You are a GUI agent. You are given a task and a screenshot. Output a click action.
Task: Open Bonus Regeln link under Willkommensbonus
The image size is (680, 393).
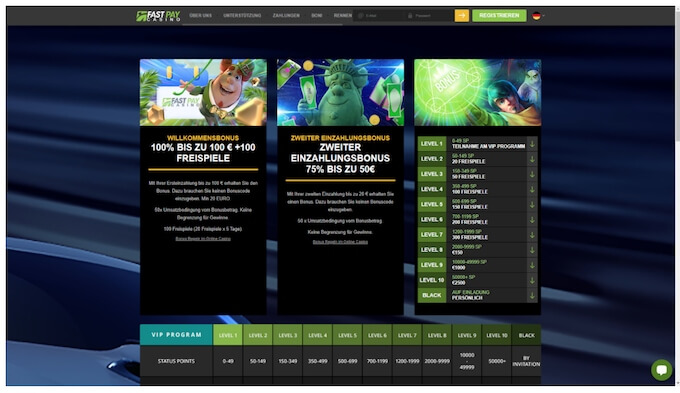[x=203, y=239]
